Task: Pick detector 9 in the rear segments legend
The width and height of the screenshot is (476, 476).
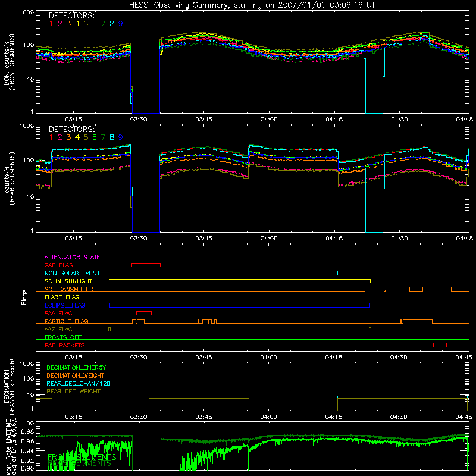Action: point(121,137)
